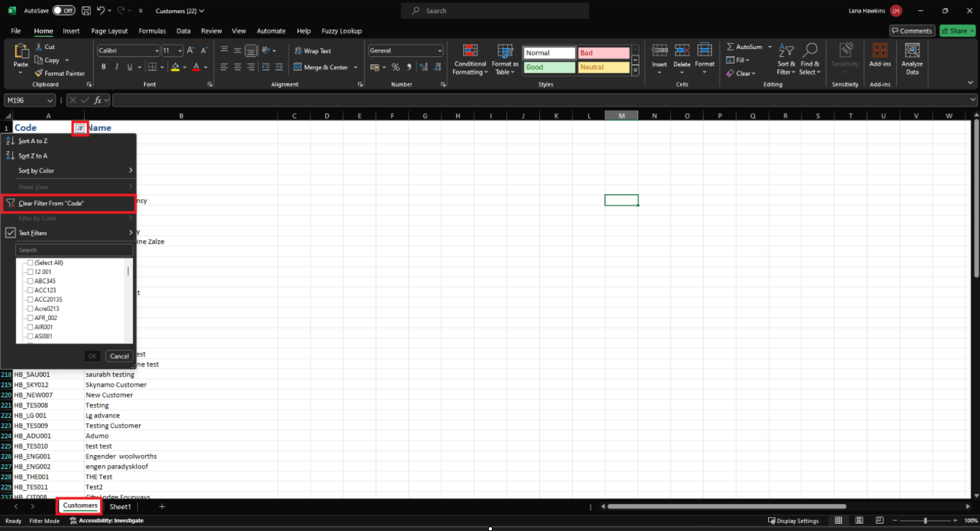Open the Code column filter dropdown
Image resolution: width=980 pixels, height=531 pixels.
point(80,128)
